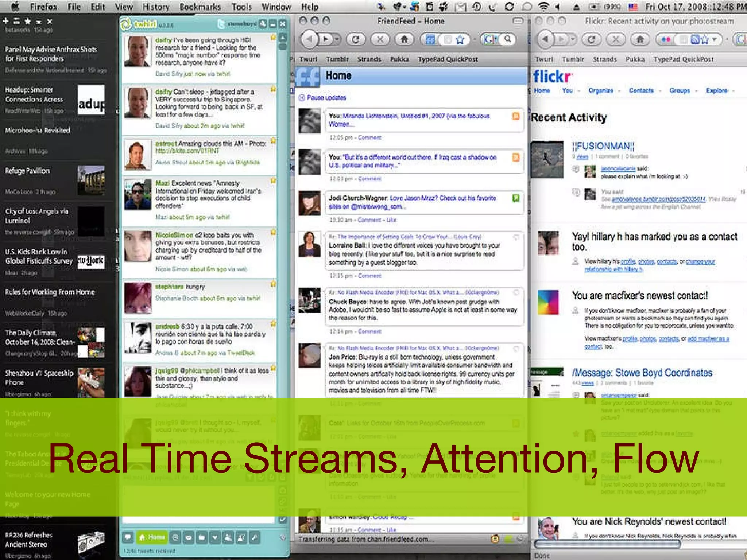Screen dimensions: 747x560
Task: Open Refuge Pavilion feed item in sidebar
Action: point(55,180)
